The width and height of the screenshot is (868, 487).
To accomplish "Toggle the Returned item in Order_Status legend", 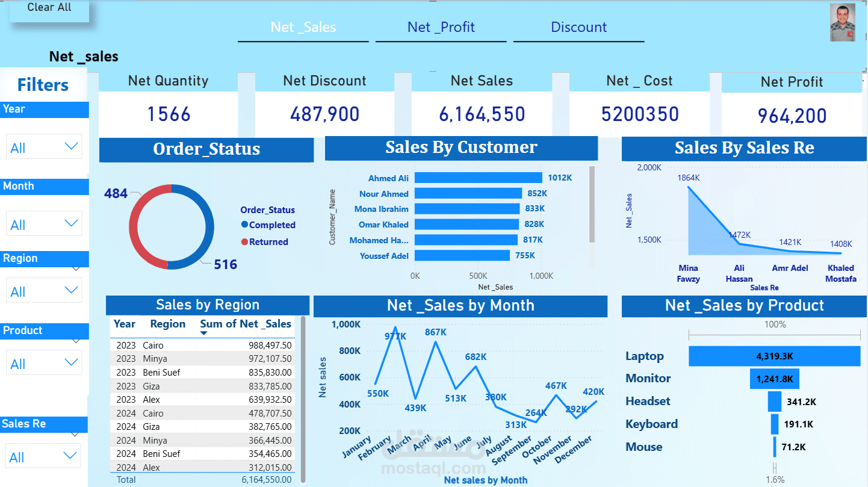I will click(x=269, y=241).
